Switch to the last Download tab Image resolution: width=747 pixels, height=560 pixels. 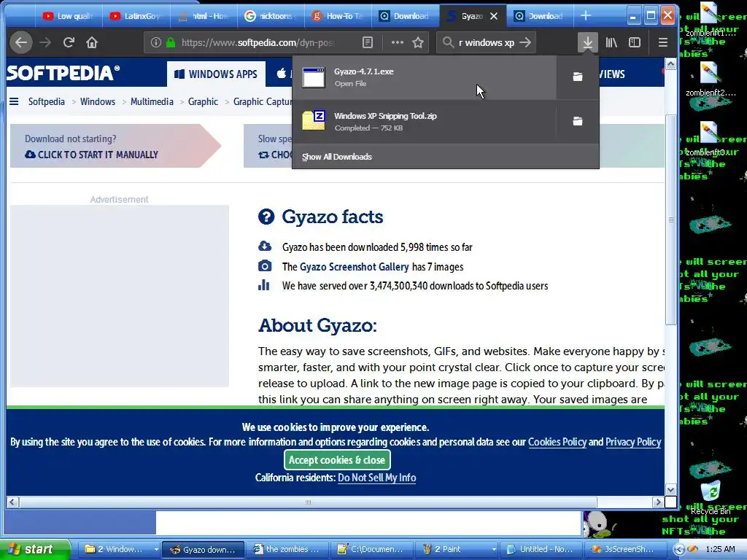(540, 16)
